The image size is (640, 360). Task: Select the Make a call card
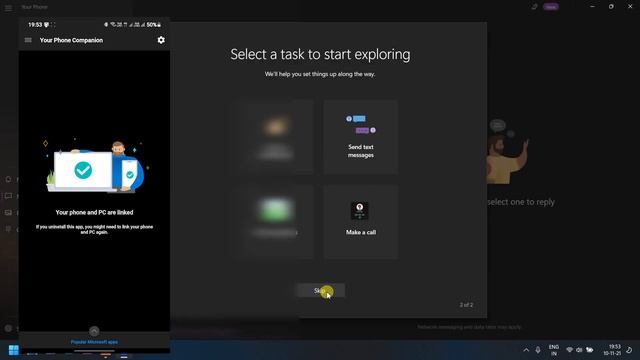click(x=361, y=222)
